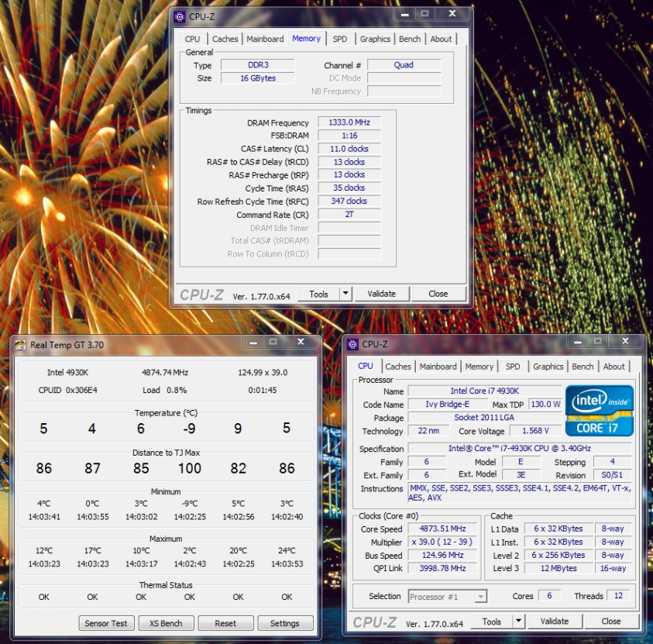
Task: Open Bench tab in lower CPU-Z window
Action: [x=583, y=367]
